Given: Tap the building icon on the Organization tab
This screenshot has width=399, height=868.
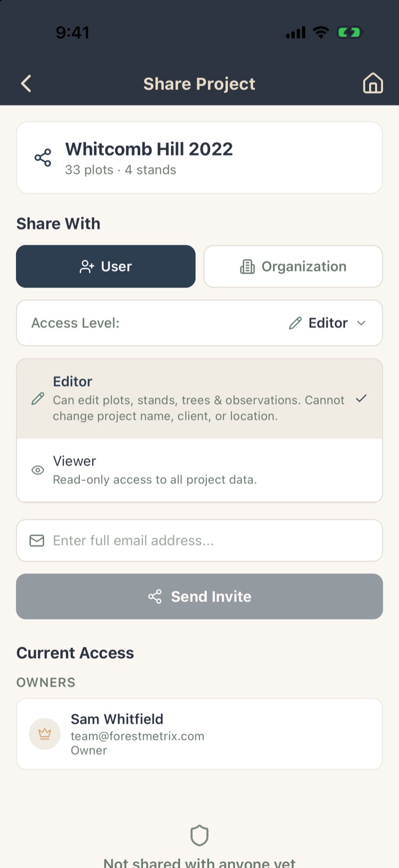Looking at the screenshot, I should (247, 266).
